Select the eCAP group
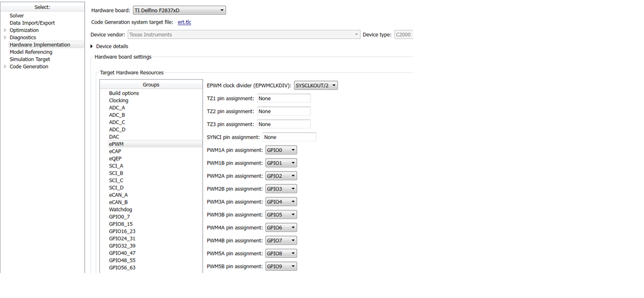644x298 pixels. click(115, 151)
